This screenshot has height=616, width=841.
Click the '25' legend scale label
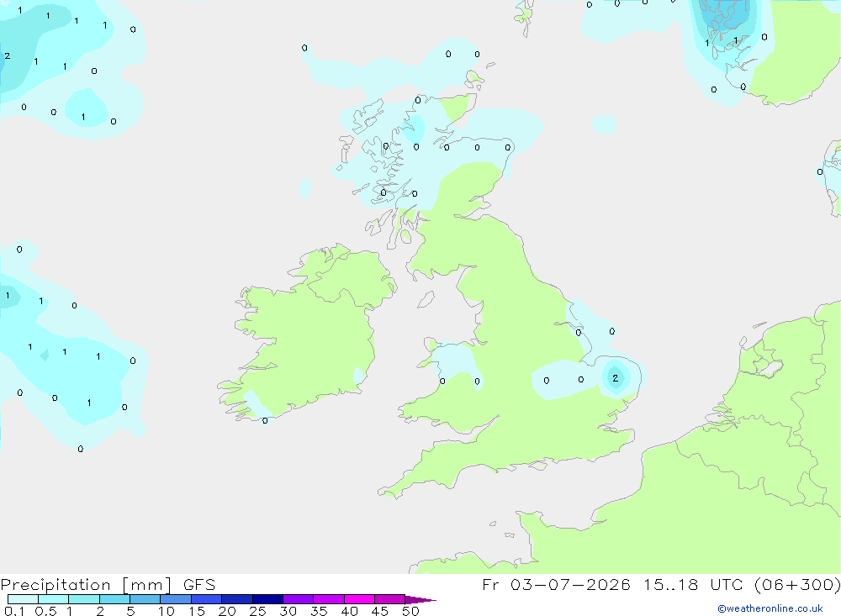(257, 611)
